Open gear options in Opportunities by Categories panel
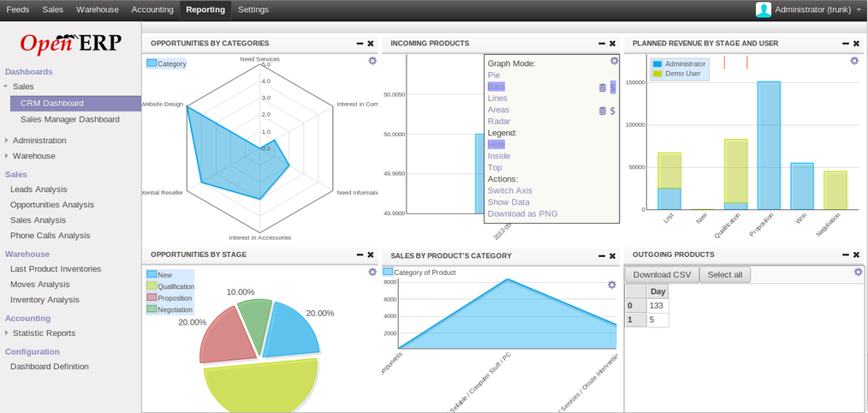This screenshot has width=868, height=413. pos(372,61)
